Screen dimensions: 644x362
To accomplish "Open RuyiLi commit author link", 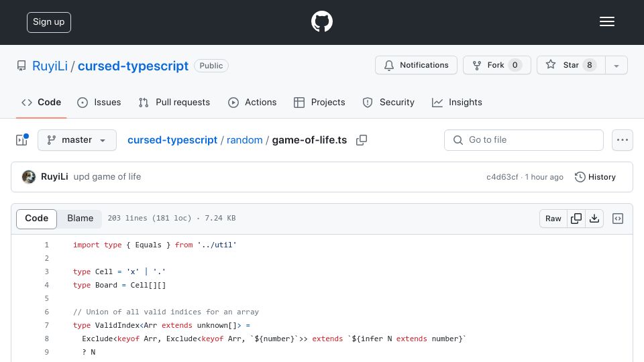I will [x=54, y=176].
